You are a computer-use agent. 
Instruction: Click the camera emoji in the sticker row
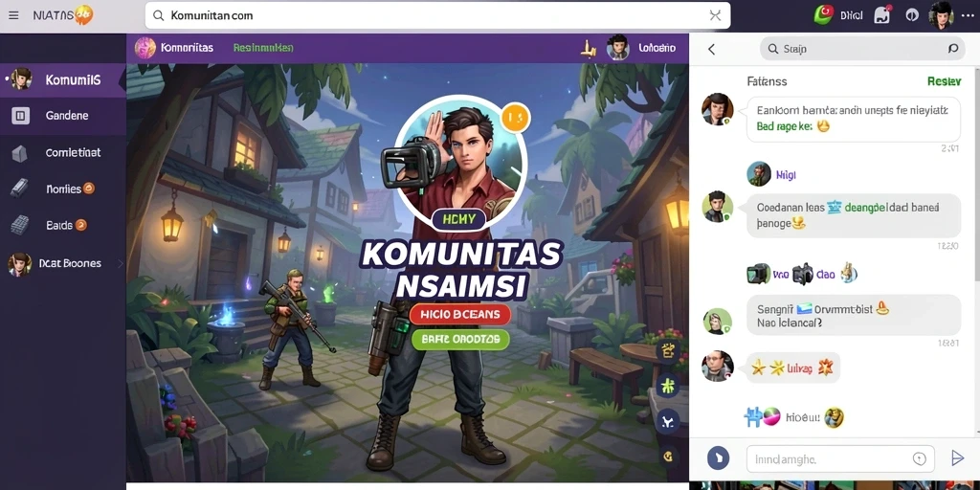click(x=803, y=274)
